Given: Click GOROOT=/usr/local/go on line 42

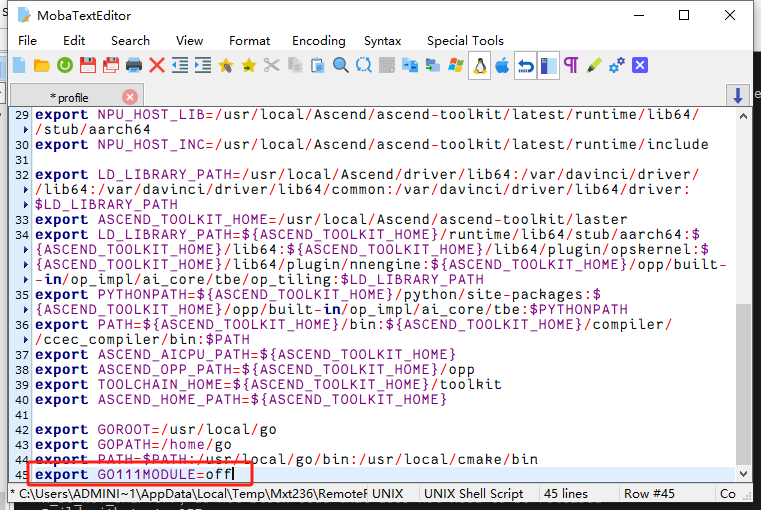Looking at the screenshot, I should tap(187, 429).
